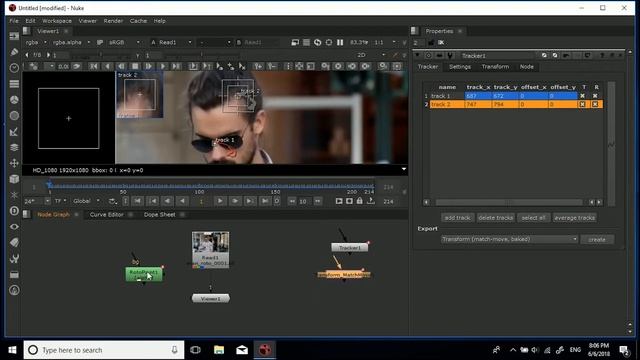Open the Transform tab of Tracker1
The image size is (640, 360).
point(495,67)
